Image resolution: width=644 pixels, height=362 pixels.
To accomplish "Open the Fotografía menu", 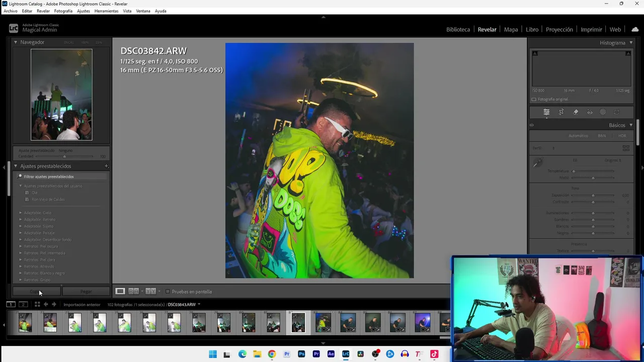I will [63, 11].
